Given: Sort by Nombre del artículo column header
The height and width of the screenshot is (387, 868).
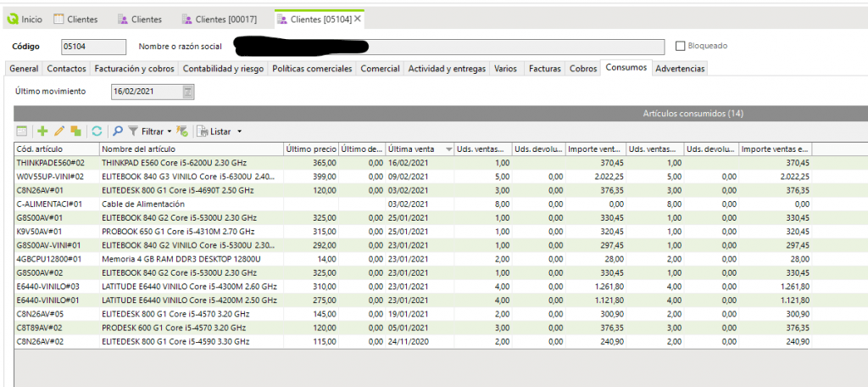Looking at the screenshot, I should point(192,149).
